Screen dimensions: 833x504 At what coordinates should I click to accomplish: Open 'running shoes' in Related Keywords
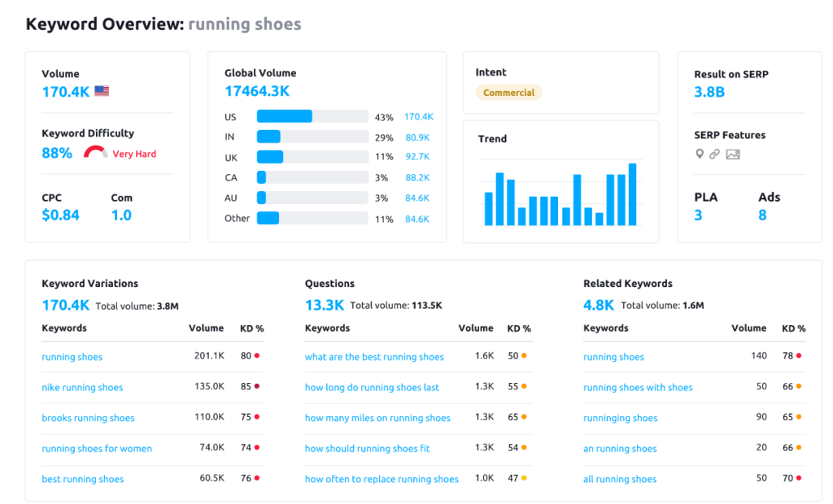[613, 357]
